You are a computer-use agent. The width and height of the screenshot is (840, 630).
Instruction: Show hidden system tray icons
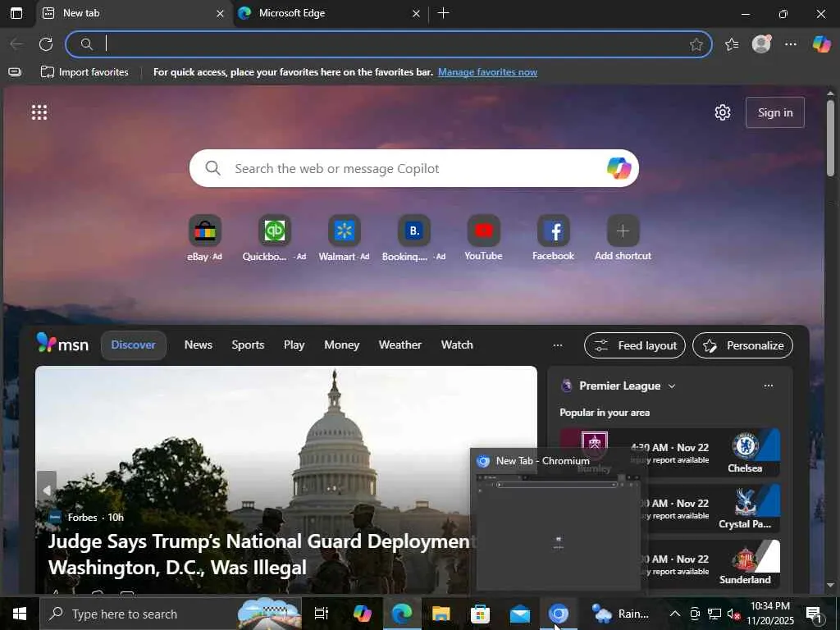675,614
